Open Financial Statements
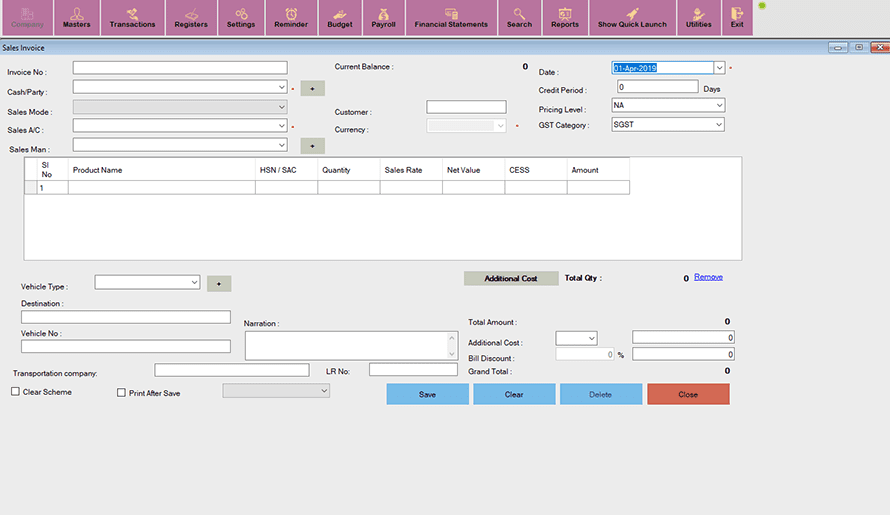The image size is (890, 515). [x=451, y=18]
